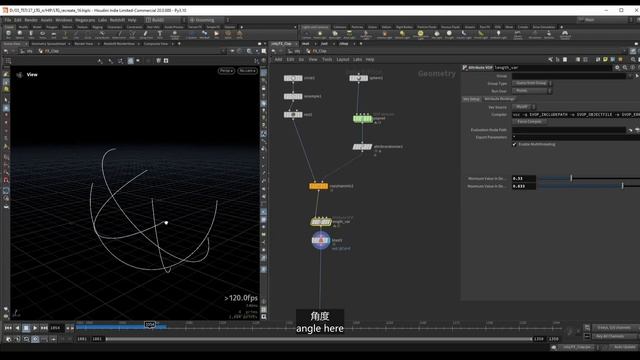The height and width of the screenshot is (360, 640).
Task: Click the Minimum Value field 0.33
Action: (524, 178)
